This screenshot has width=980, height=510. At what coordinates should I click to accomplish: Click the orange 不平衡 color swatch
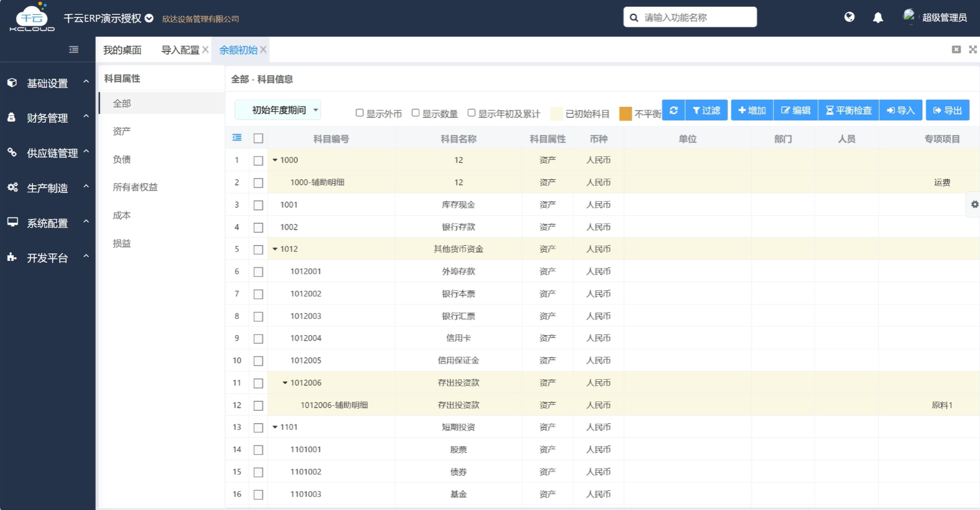(625, 114)
